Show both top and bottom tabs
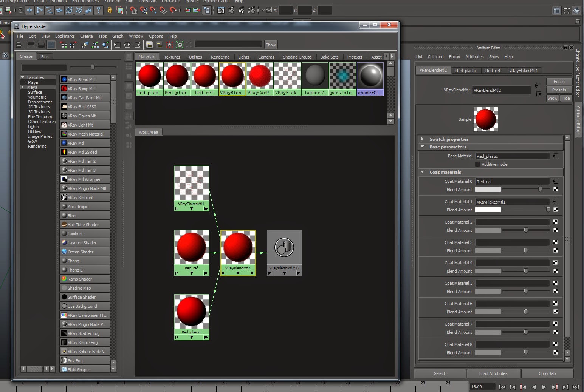This screenshot has width=584, height=392. click(51, 45)
